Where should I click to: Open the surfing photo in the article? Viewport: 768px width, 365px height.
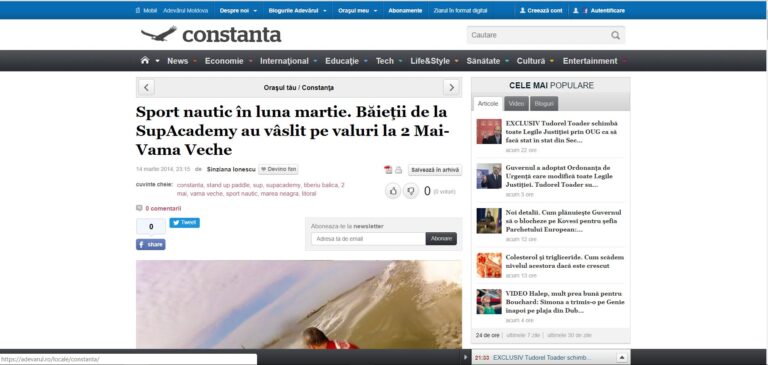pyautogui.click(x=299, y=304)
